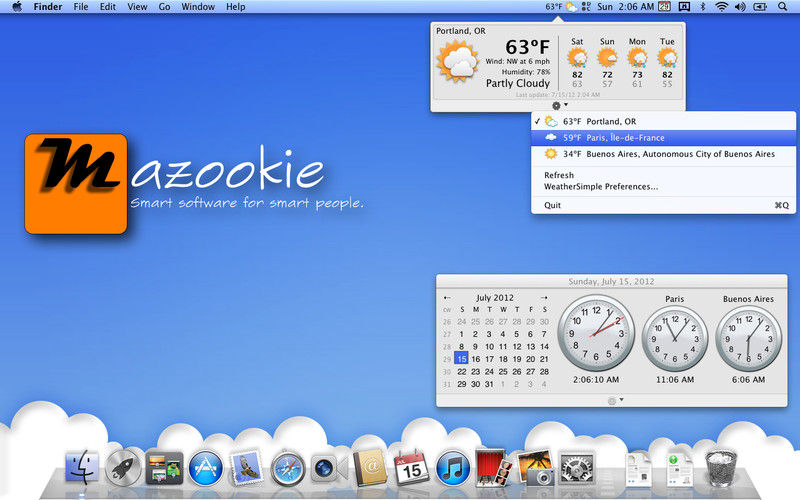The height and width of the screenshot is (500, 800).
Task: Click the Sun 2:06 AM menu bar clock
Action: point(626,7)
